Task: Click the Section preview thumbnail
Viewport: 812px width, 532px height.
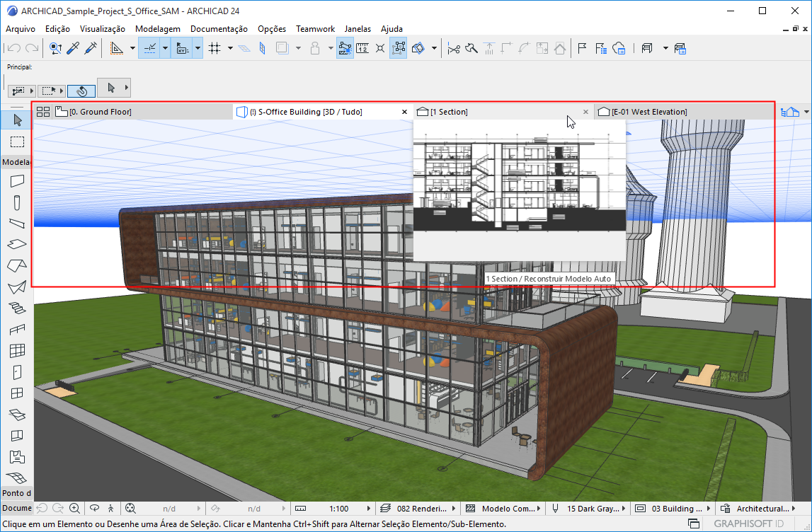Action: (x=519, y=184)
